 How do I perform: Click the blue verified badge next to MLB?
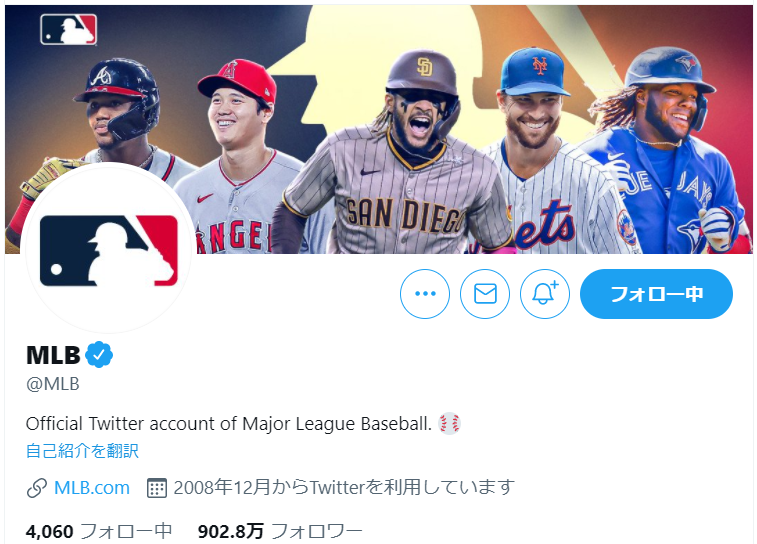click(x=99, y=355)
